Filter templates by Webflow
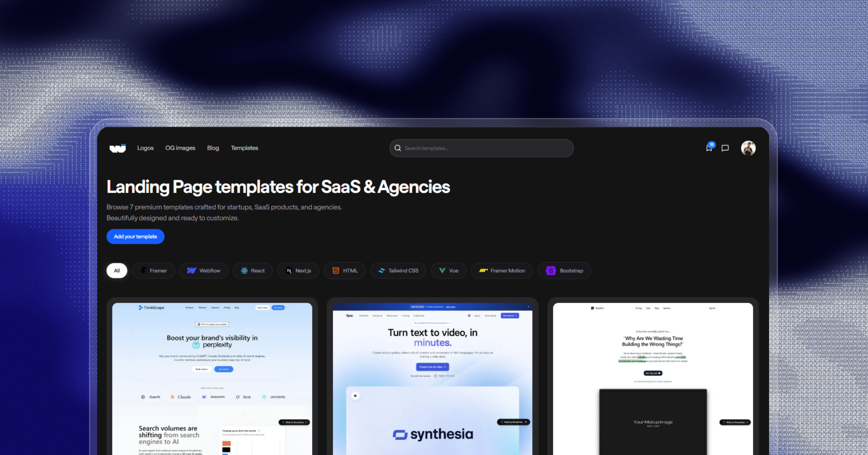This screenshot has width=868, height=455. 204,271
